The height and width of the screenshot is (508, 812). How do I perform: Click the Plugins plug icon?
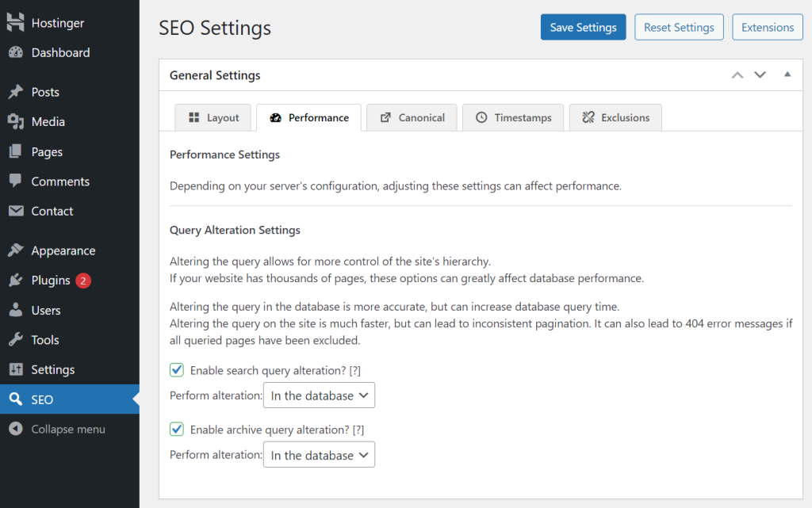coord(17,280)
